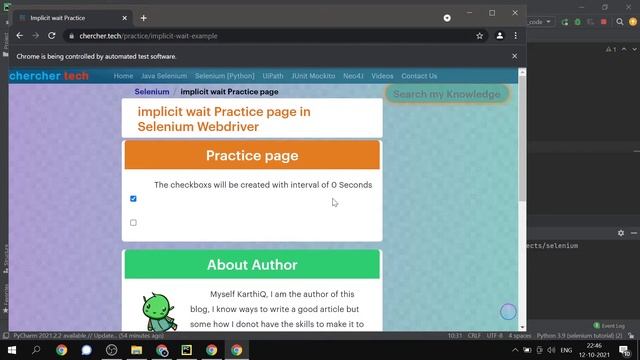Open PyCharm Event Log
Image resolution: width=640 pixels, height=360 pixels.
point(609,326)
